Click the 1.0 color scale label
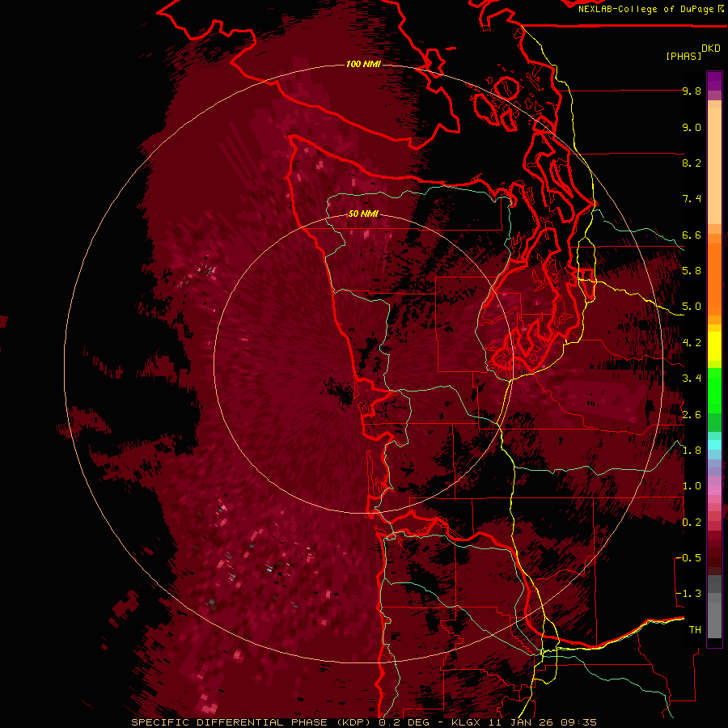This screenshot has width=728, height=728. tap(692, 486)
